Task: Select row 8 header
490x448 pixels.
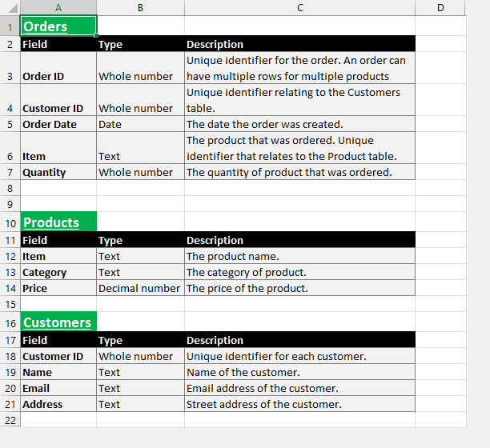Action: click(10, 188)
